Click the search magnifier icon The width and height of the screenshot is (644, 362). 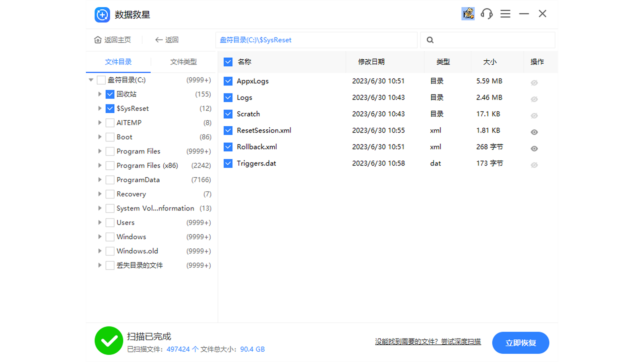[430, 40]
